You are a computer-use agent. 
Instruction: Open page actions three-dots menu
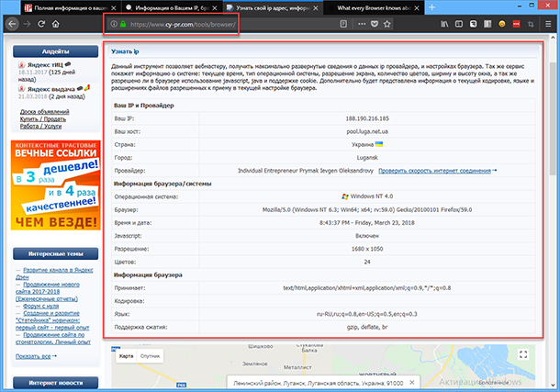coord(362,24)
